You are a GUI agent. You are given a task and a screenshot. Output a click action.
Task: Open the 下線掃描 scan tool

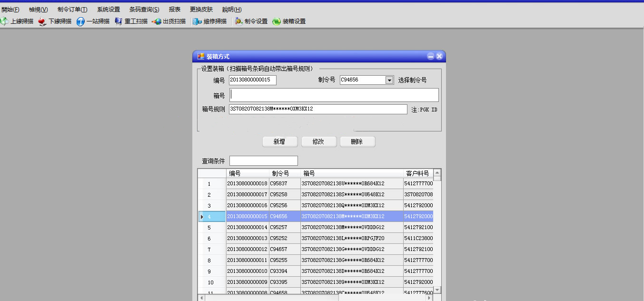pos(42,21)
